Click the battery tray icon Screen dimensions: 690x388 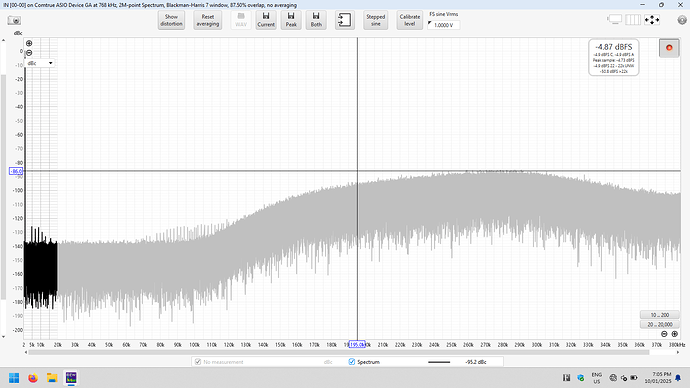[x=634, y=378]
